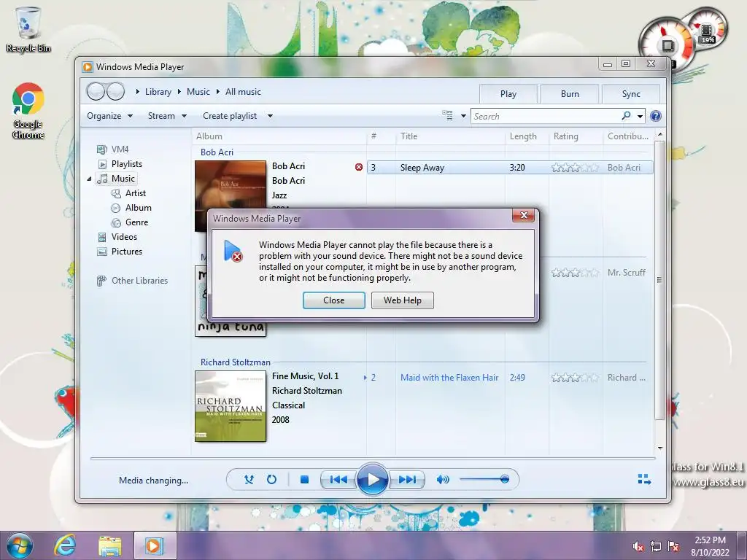Image resolution: width=747 pixels, height=560 pixels.
Task: Skip to the next track
Action: pyautogui.click(x=406, y=480)
